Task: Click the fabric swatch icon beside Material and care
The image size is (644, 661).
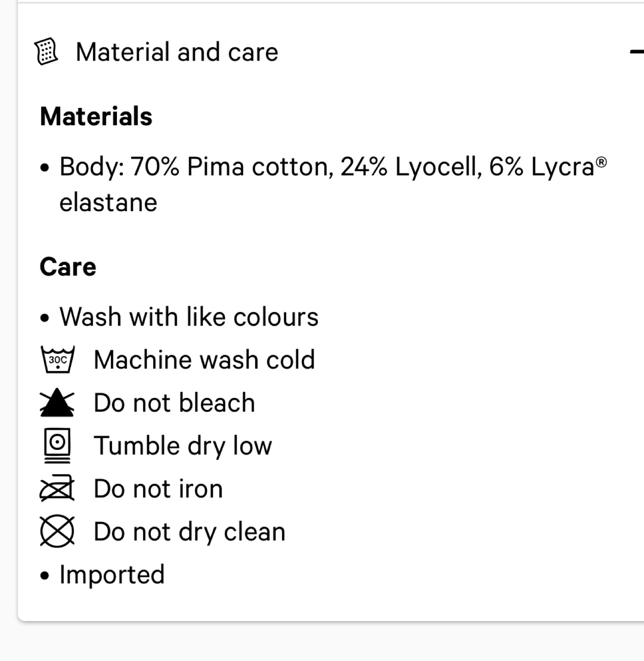Action: point(46,51)
